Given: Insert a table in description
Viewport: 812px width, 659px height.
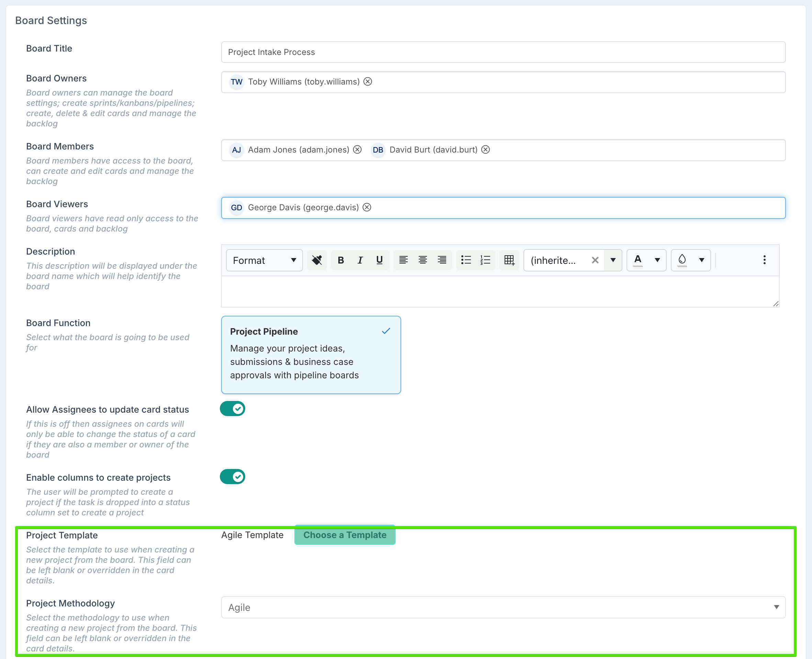Looking at the screenshot, I should pyautogui.click(x=509, y=260).
